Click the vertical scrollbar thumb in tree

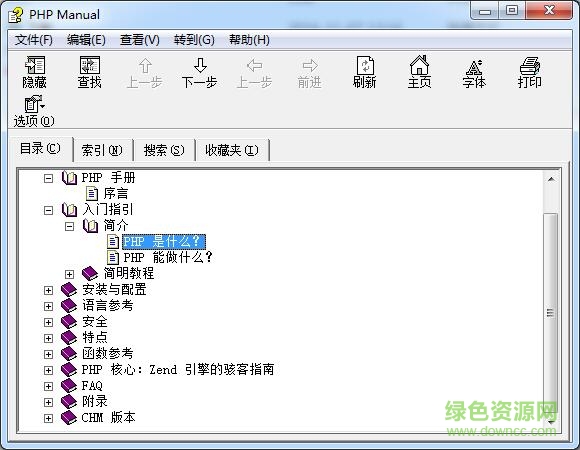coord(550,312)
